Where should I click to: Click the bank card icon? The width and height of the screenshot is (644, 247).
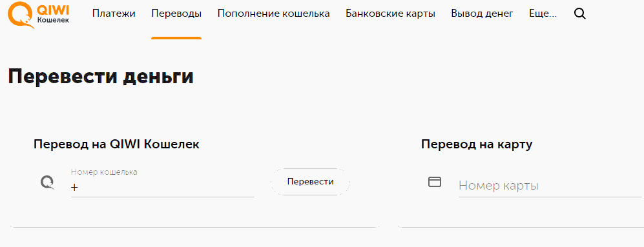click(x=435, y=182)
